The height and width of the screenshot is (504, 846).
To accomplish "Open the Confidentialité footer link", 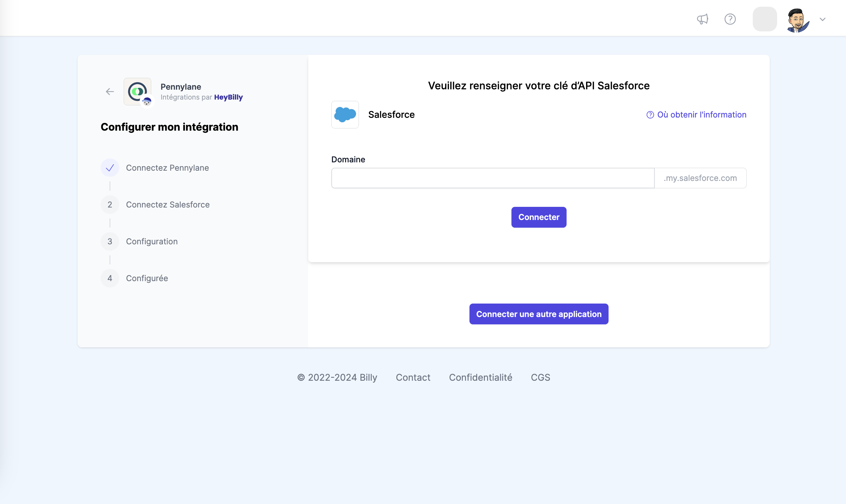I will point(480,377).
